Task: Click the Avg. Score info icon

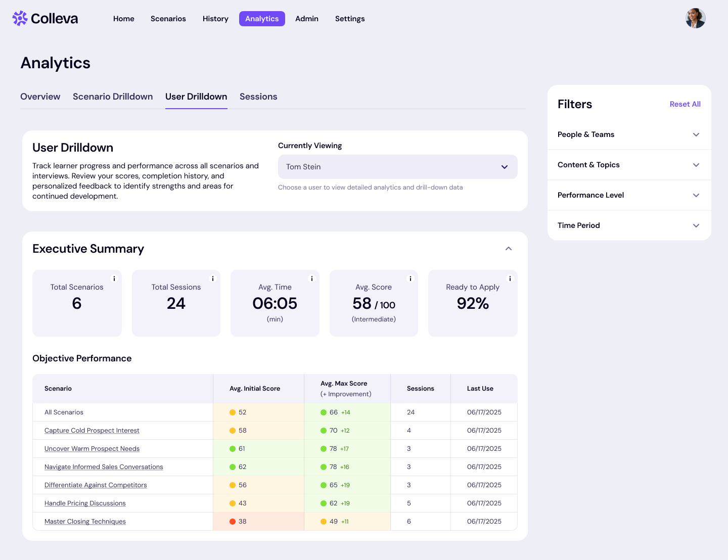Action: tap(411, 278)
